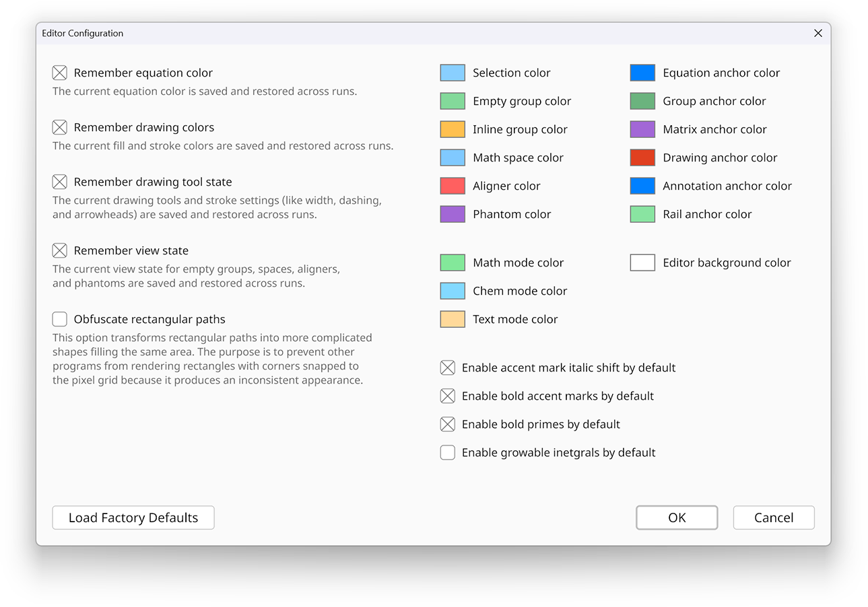Confirm settings with the OK button

(x=676, y=517)
